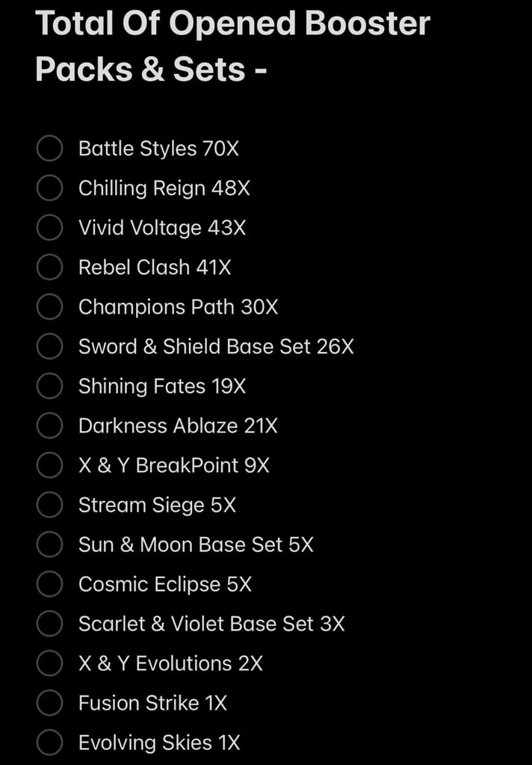
Task: Check off Battle Styles 70X item
Action: 49,149
